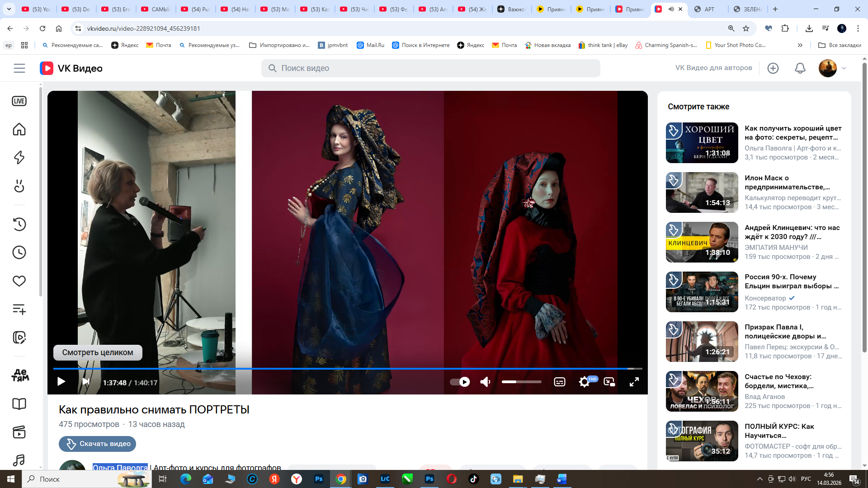Open player settings gear icon

[584, 382]
